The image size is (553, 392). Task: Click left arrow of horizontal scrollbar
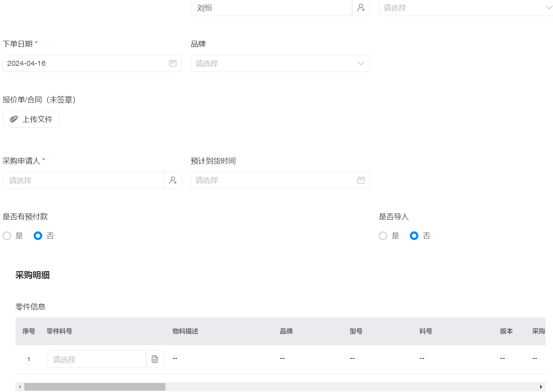click(x=20, y=387)
